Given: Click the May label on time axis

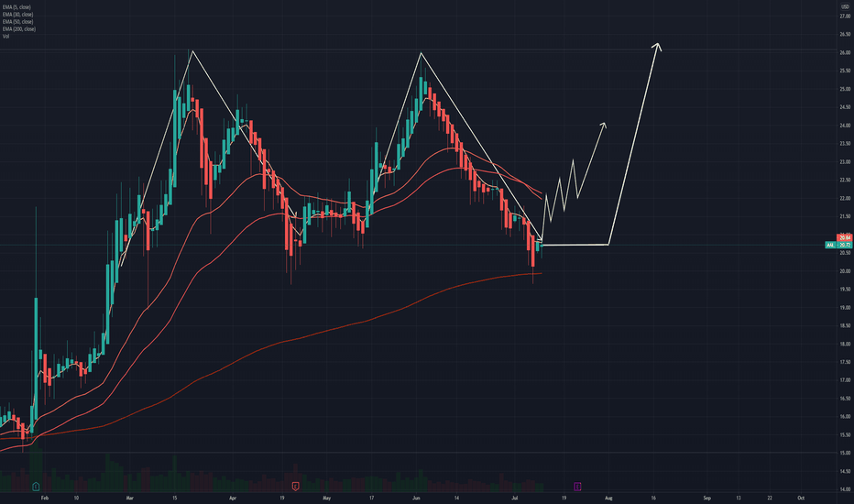Looking at the screenshot, I should point(326,498).
